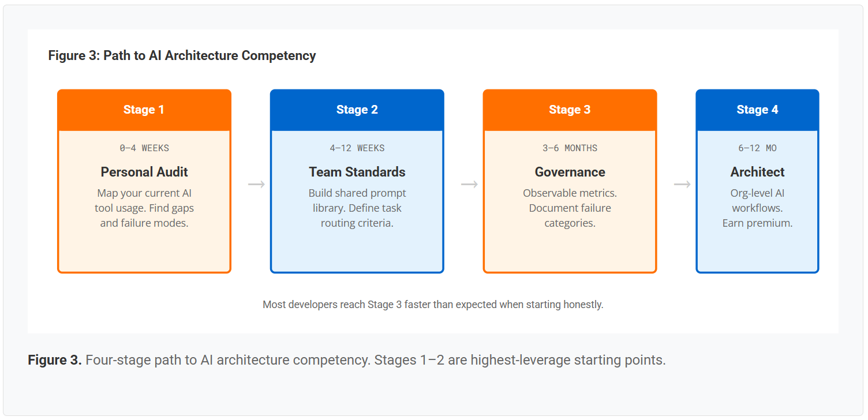Image resolution: width=868 pixels, height=420 pixels.
Task: Click the 'Map your current AI tool usage' description
Action: pos(144,208)
